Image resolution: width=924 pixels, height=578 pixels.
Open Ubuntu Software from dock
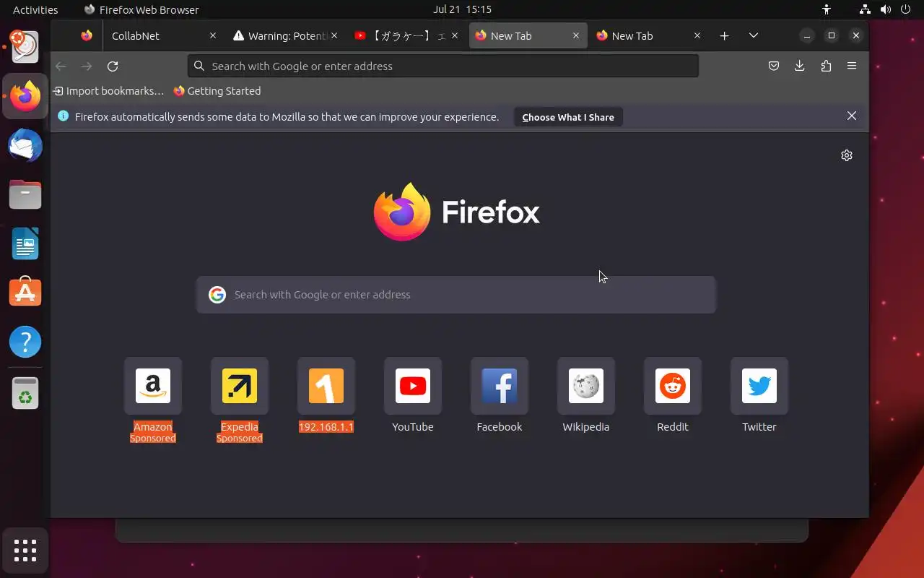point(25,293)
